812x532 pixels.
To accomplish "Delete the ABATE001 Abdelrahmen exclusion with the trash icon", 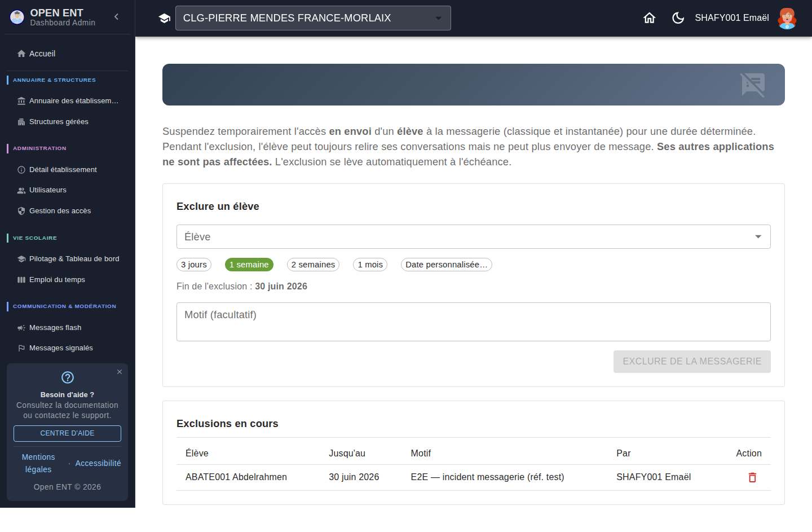I will pyautogui.click(x=752, y=477).
